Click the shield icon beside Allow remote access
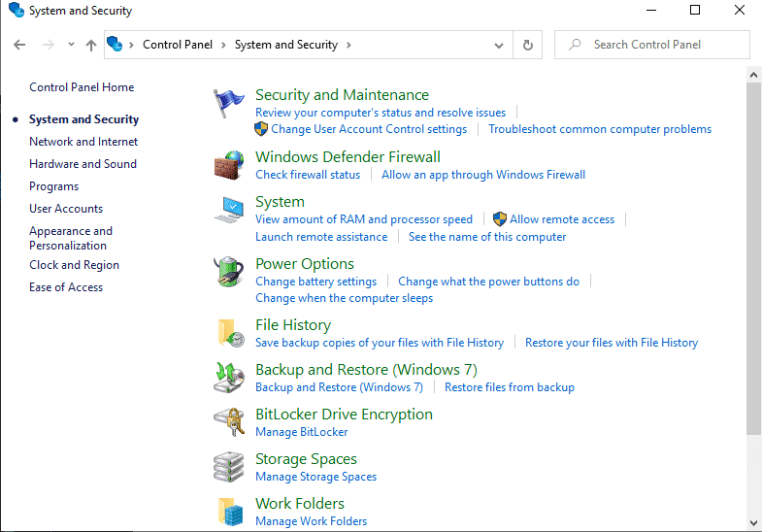 [500, 219]
